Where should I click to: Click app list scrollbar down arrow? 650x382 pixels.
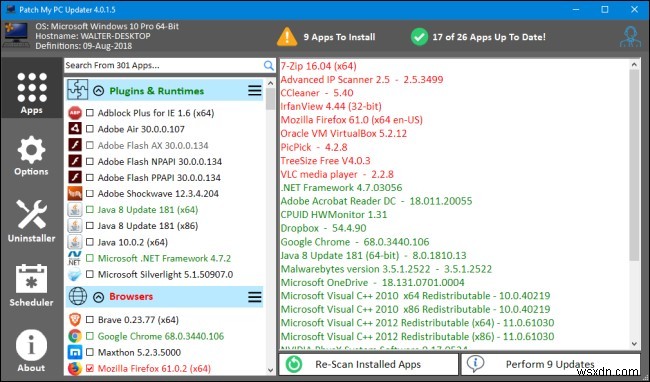pos(271,370)
